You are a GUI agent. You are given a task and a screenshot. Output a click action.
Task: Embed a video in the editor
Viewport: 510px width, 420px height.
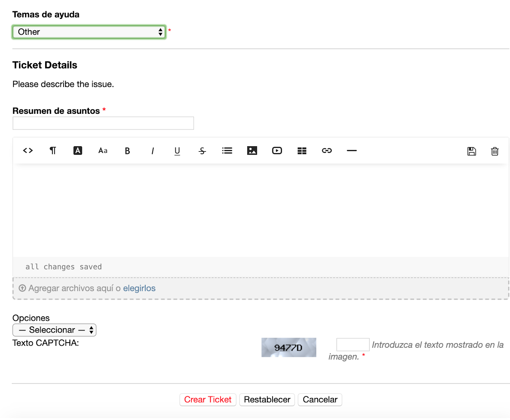coord(277,150)
